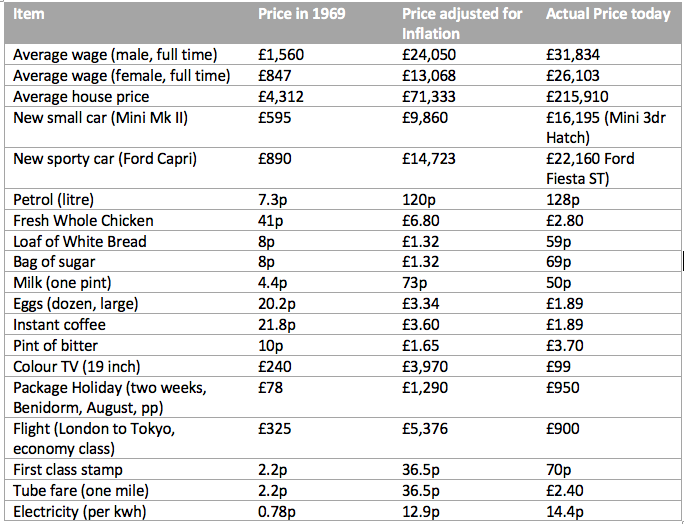Select the 'Actual Price today' header cell
Image resolution: width=684 pixels, height=524 pixels.
[608, 14]
